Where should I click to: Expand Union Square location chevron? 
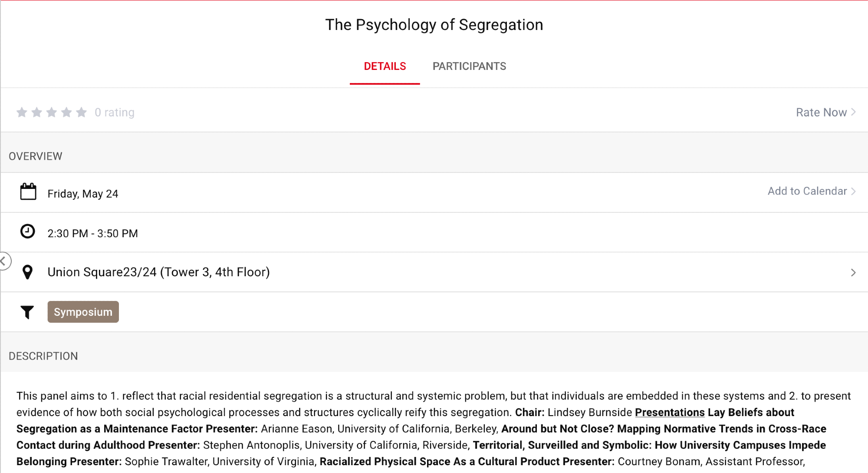[853, 272]
